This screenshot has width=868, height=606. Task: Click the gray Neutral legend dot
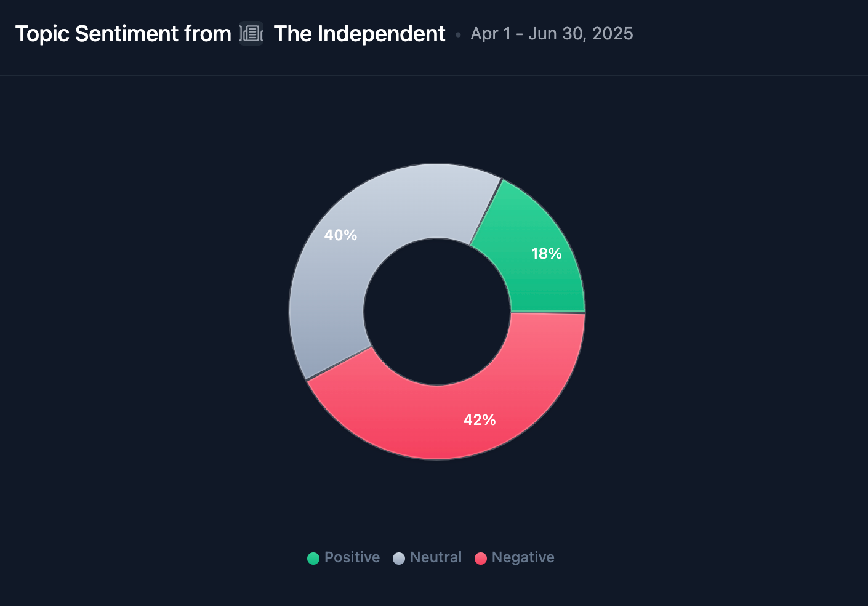point(399,558)
